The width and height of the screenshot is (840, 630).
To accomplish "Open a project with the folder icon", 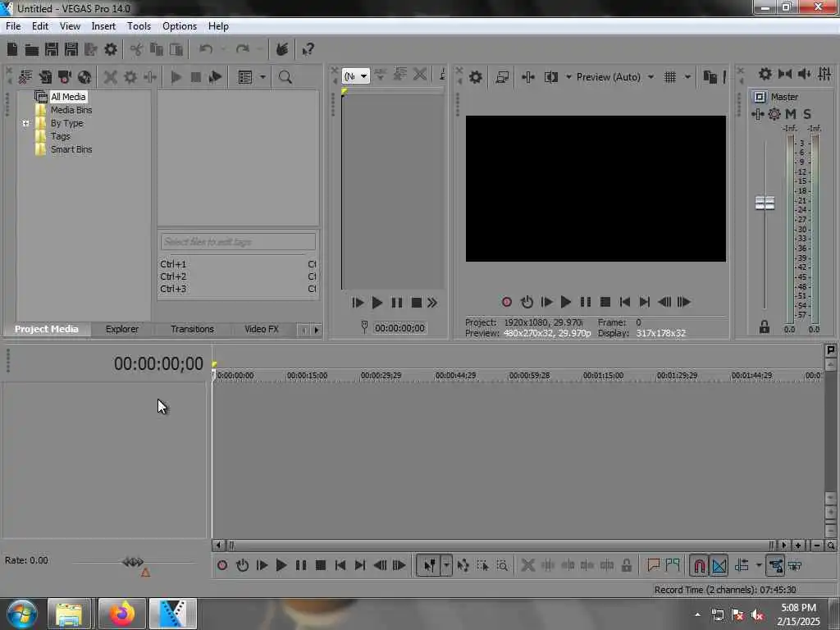I will [x=32, y=50].
